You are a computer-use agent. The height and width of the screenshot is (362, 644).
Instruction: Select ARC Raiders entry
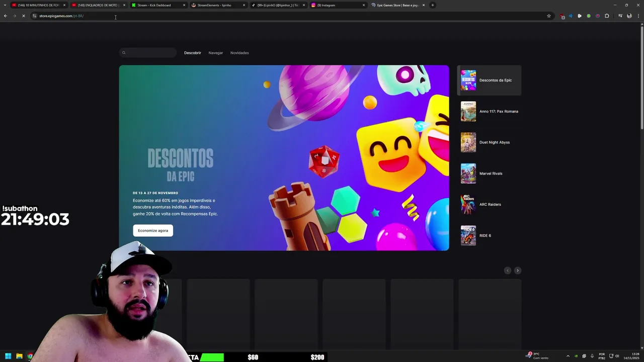pos(489,205)
